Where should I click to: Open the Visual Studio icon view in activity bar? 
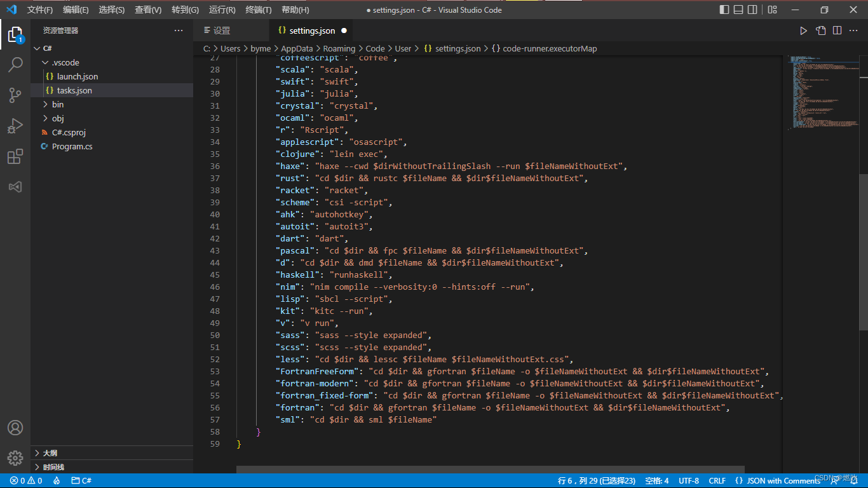[x=15, y=187]
